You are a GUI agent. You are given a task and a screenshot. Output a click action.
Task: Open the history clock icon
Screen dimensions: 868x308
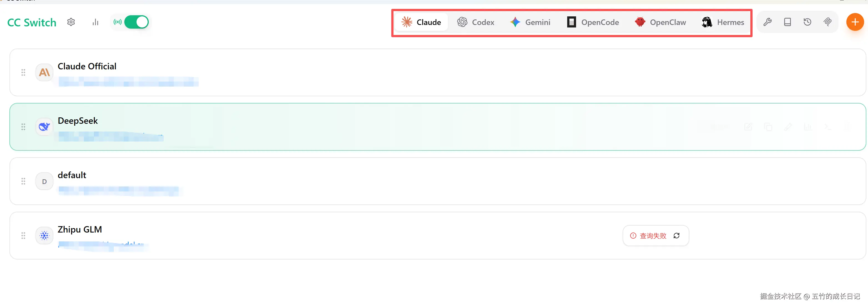[x=807, y=22]
